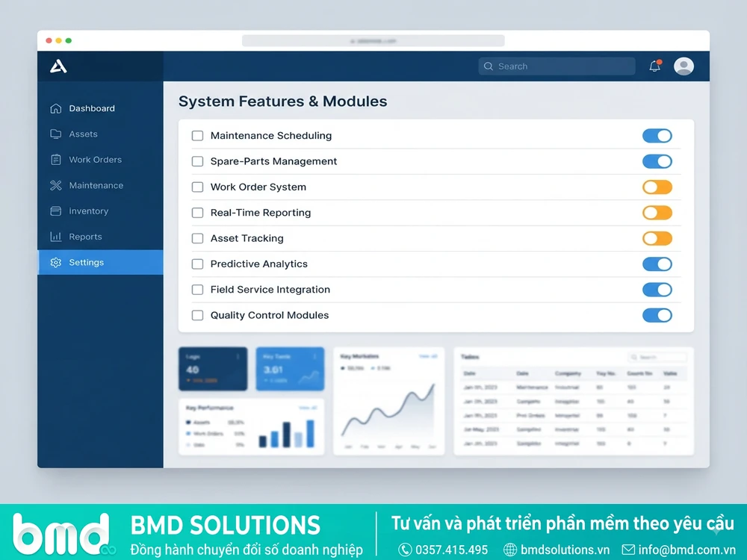
Task: Open the options menu on the light blue card
Action: point(314,357)
